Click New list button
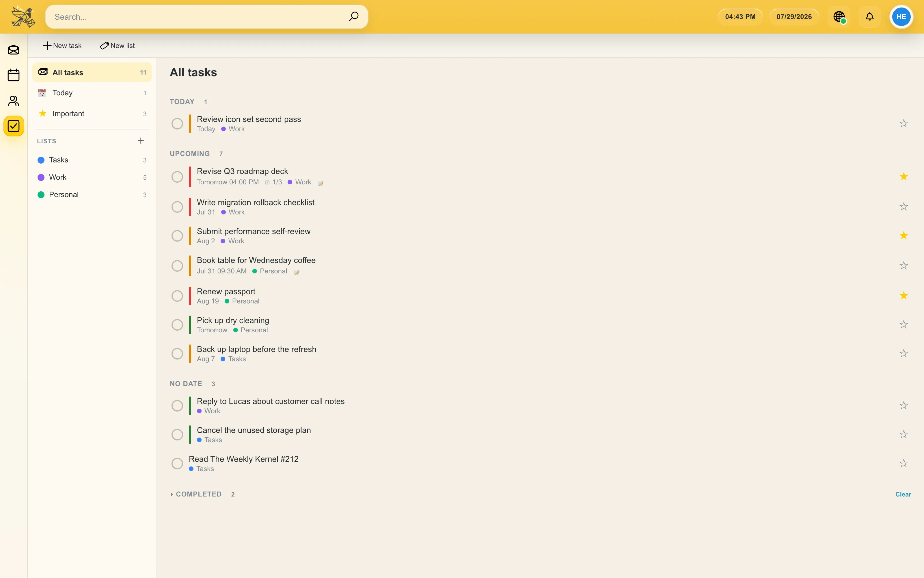The image size is (924, 578). [117, 45]
